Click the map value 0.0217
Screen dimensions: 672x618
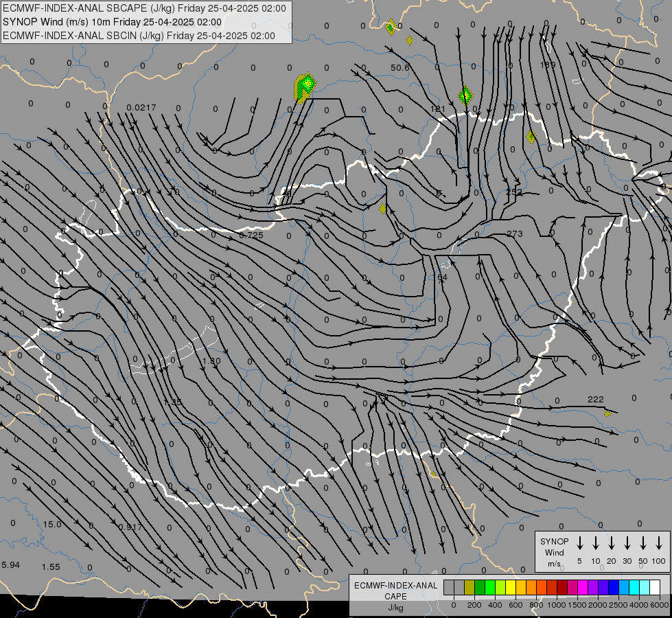point(141,107)
